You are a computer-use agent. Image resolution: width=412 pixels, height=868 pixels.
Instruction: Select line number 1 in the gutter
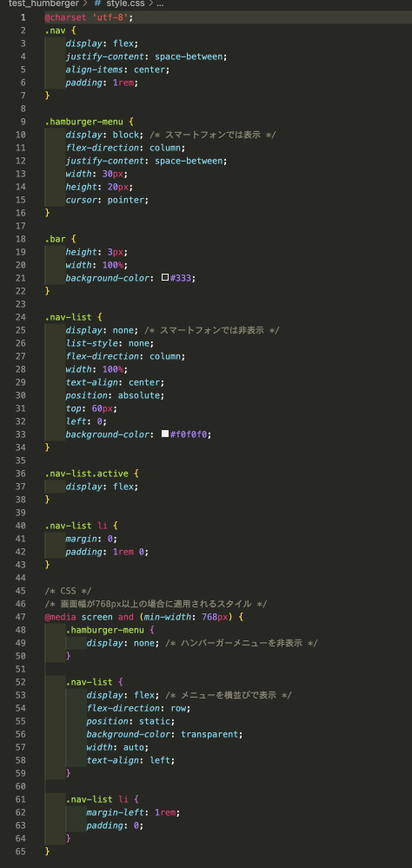point(23,17)
